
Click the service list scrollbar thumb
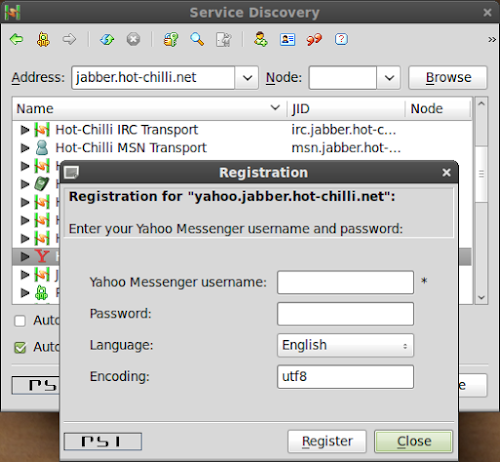pyautogui.click(x=481, y=173)
